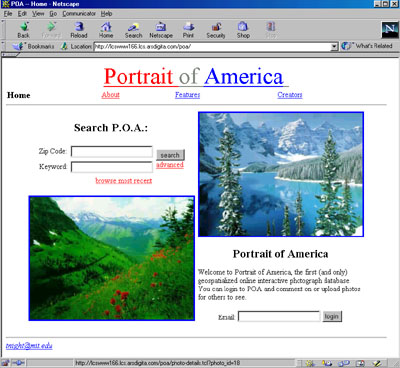Open the browse most recent link

124,181
